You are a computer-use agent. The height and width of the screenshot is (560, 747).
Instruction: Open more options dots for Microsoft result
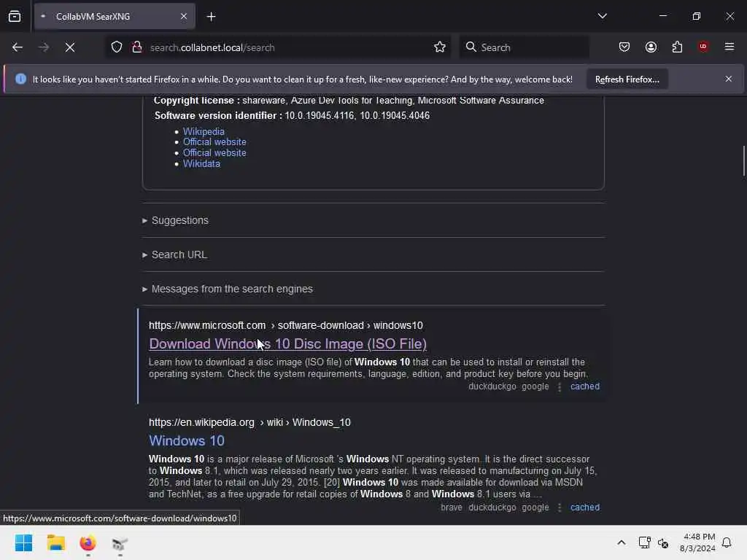pos(560,386)
